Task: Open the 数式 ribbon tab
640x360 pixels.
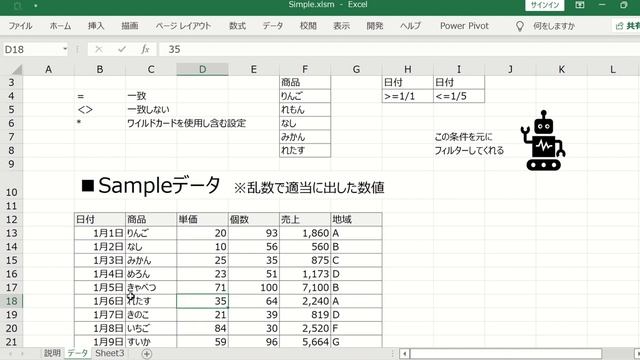Action: point(237,26)
